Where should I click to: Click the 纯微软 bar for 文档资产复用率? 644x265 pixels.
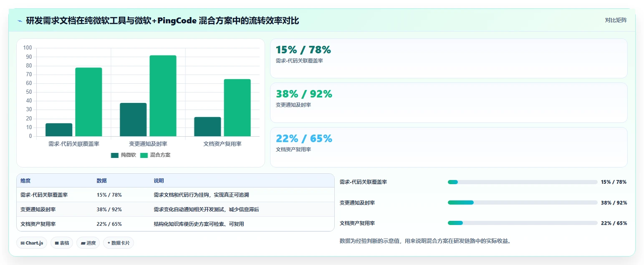pos(207,127)
